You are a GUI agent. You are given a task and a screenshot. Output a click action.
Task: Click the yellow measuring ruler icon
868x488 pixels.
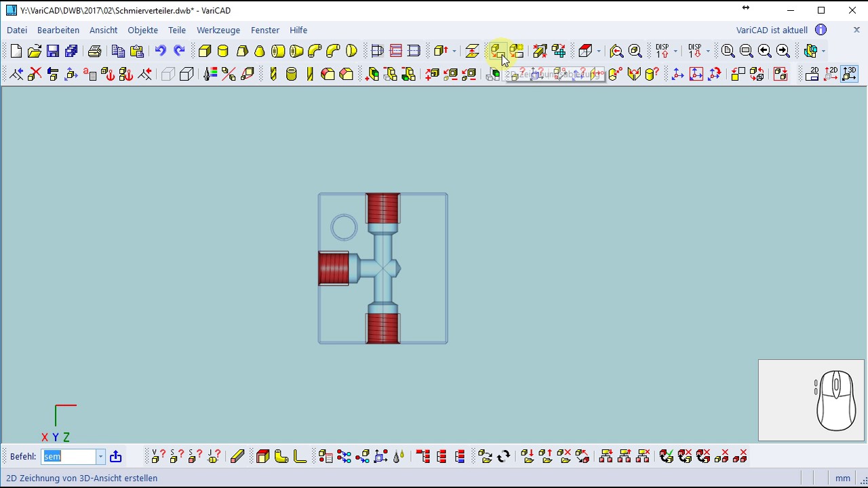(x=237, y=457)
